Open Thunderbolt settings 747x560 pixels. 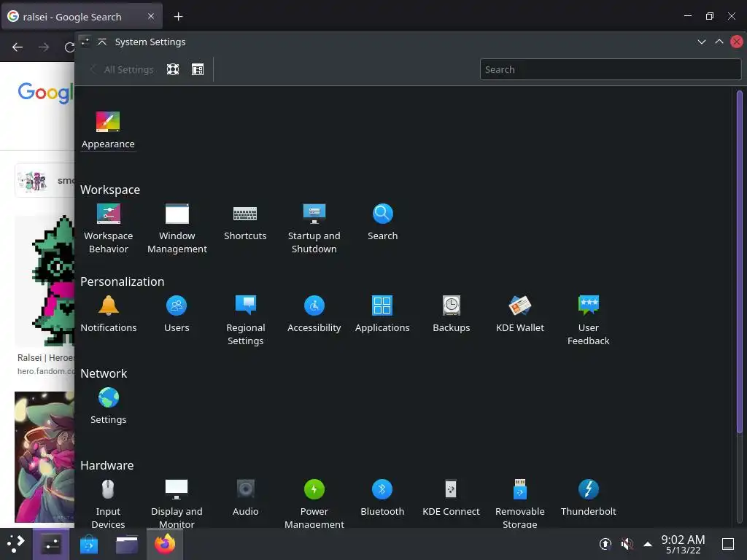point(589,498)
